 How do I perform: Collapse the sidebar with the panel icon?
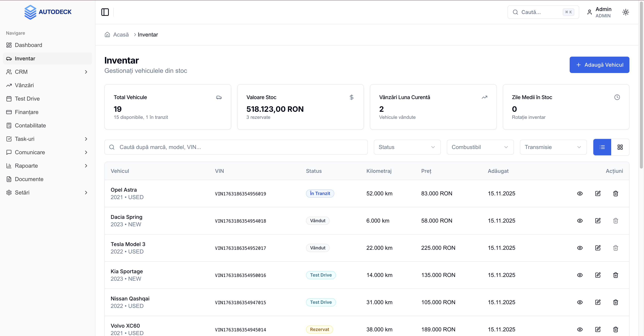(105, 12)
